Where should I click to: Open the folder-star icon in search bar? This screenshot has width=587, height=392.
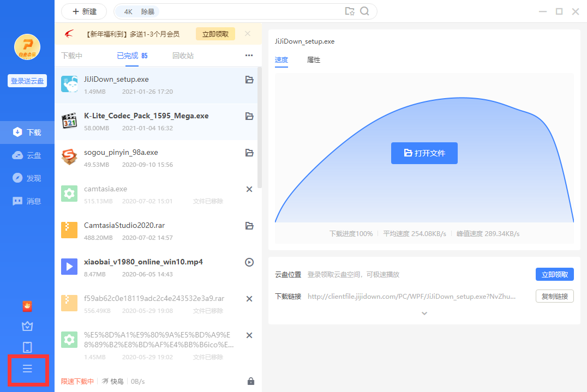coord(350,11)
